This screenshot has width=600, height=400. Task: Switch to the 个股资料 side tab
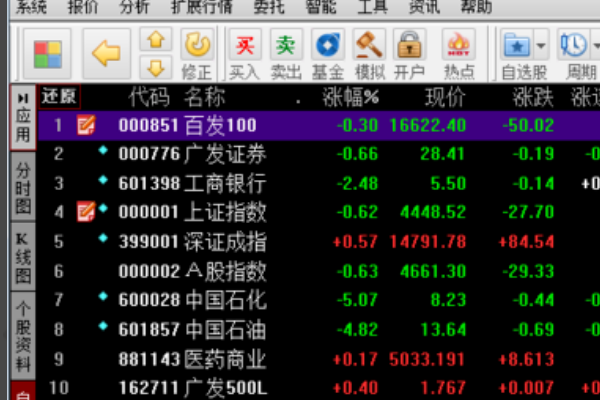(x=23, y=336)
